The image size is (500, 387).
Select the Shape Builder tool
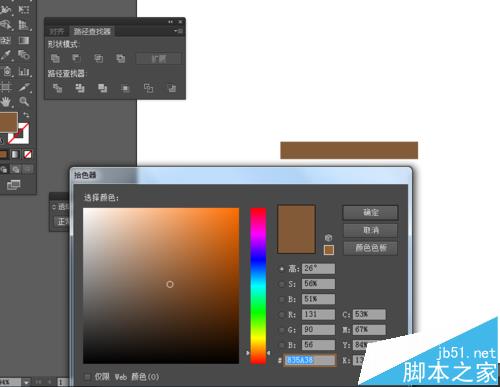tap(6, 25)
